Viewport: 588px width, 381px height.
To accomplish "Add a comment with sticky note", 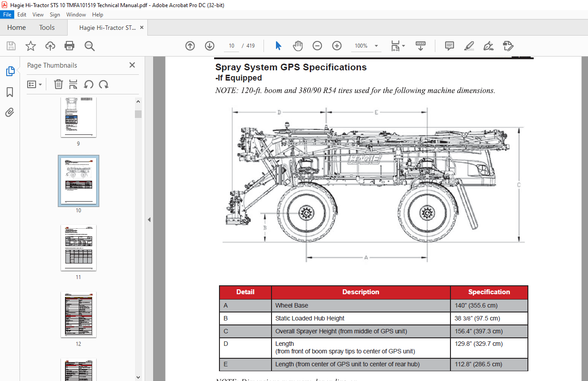I will [x=450, y=46].
